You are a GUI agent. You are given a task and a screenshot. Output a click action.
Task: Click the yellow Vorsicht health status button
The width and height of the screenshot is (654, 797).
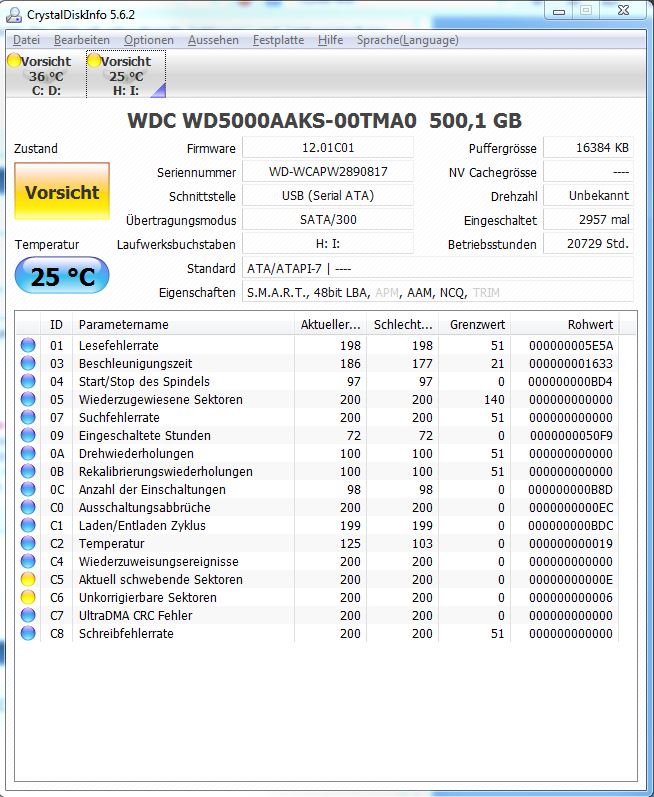pos(62,192)
